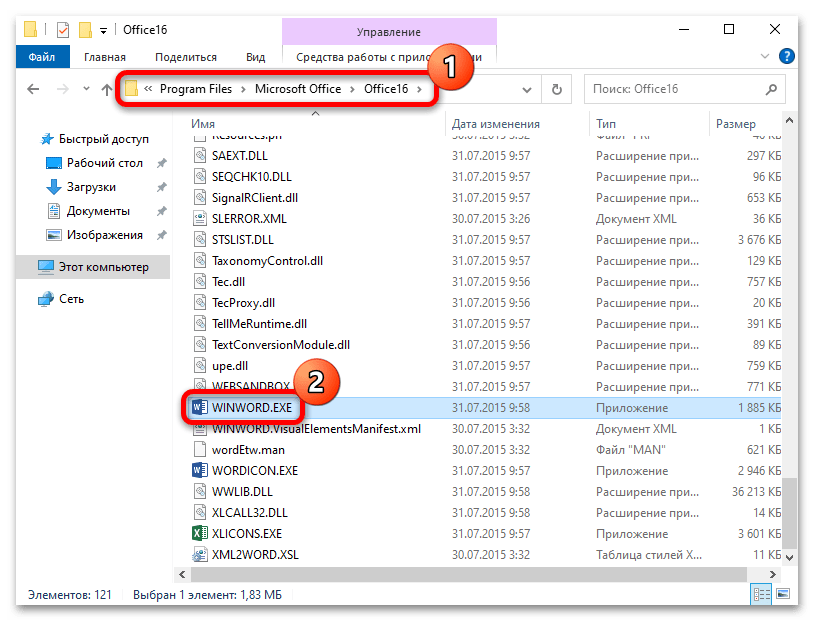Viewport: 814px width, 621px height.
Task: Open the Главная ribbon tab
Action: click(x=105, y=57)
